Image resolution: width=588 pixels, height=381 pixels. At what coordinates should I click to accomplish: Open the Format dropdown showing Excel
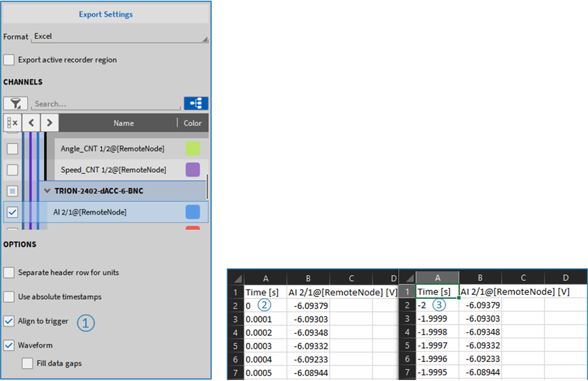pyautogui.click(x=119, y=37)
